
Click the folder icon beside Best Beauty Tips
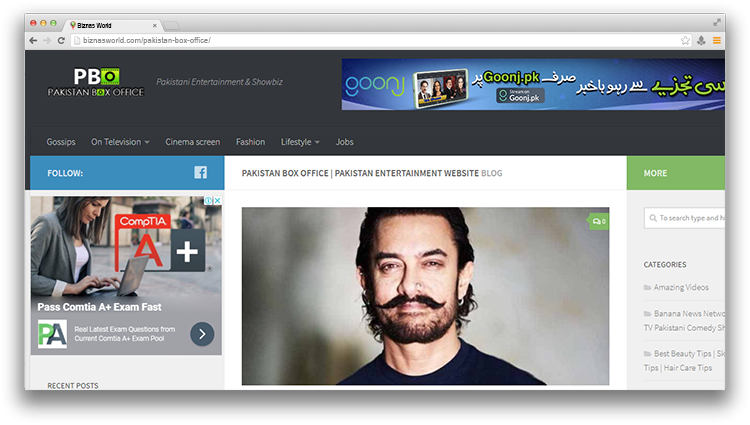(647, 354)
